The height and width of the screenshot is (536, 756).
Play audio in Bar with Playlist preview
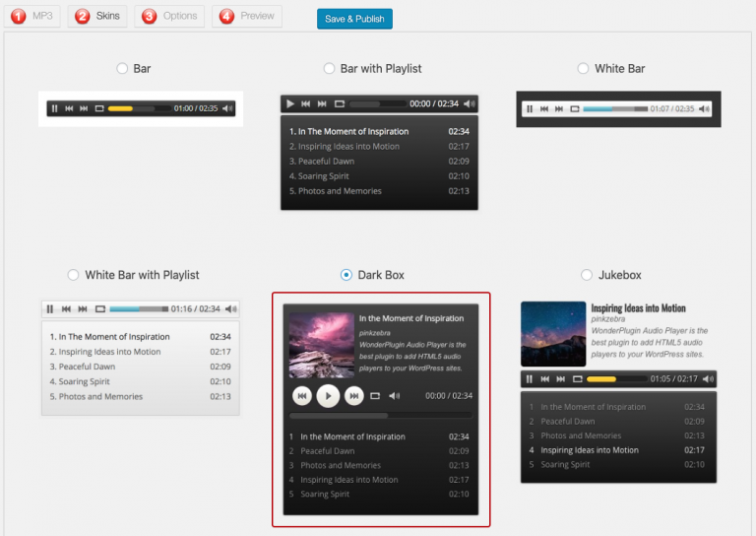coord(289,103)
